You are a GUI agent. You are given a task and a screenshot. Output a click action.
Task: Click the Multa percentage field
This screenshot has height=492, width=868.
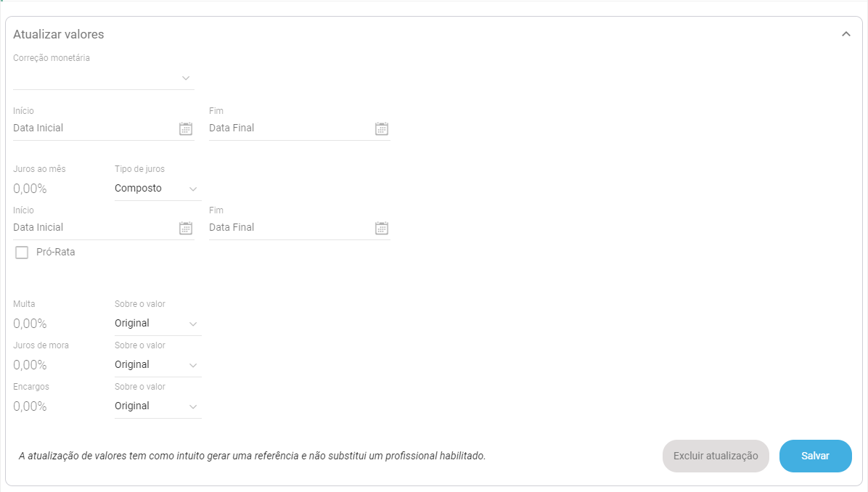click(x=57, y=324)
